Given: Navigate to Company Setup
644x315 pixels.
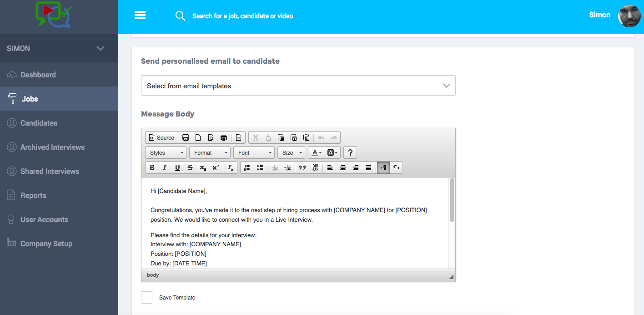Looking at the screenshot, I should pos(46,244).
